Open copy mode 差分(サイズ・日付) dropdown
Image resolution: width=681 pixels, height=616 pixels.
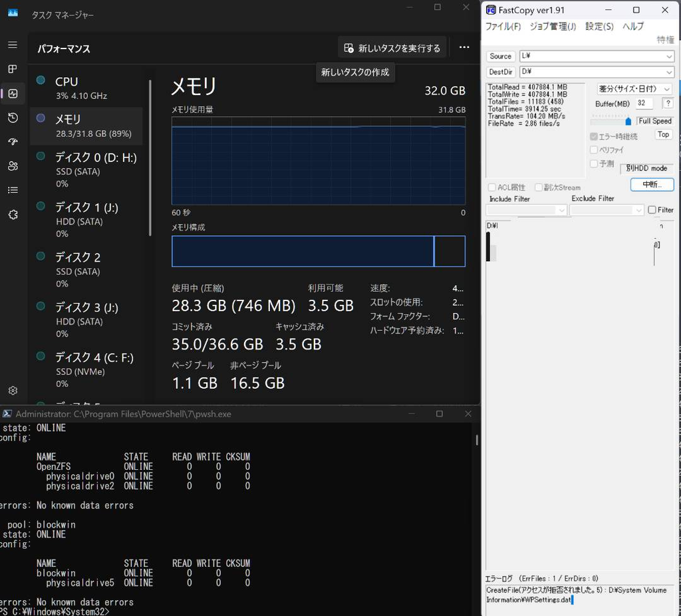coord(634,89)
